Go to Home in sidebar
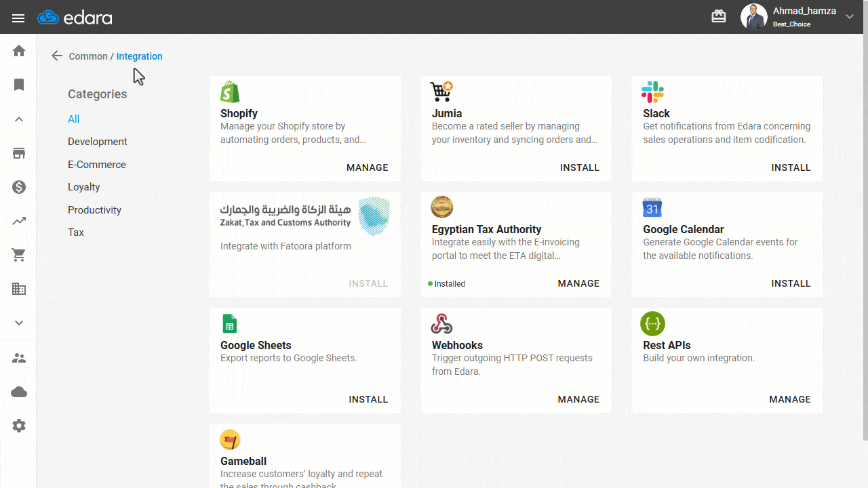 coord(19,51)
